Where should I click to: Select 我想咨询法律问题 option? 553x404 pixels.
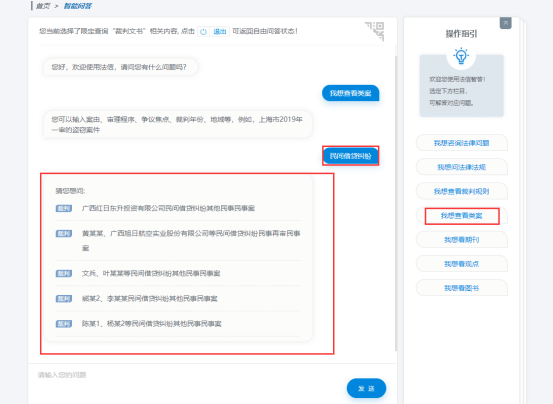(461, 143)
